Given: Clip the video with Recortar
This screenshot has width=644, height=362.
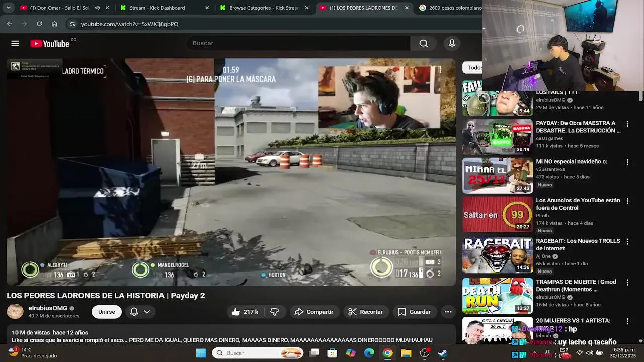Looking at the screenshot, I should [x=366, y=312].
